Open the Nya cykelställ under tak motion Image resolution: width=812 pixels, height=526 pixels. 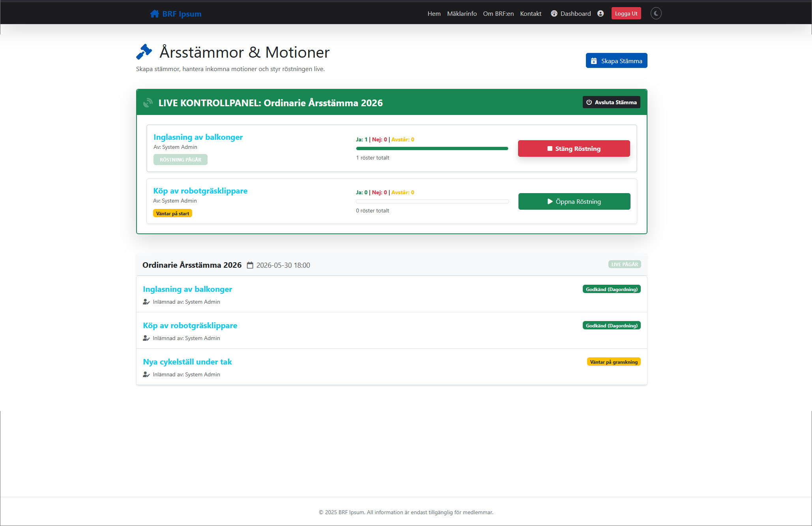click(x=187, y=362)
